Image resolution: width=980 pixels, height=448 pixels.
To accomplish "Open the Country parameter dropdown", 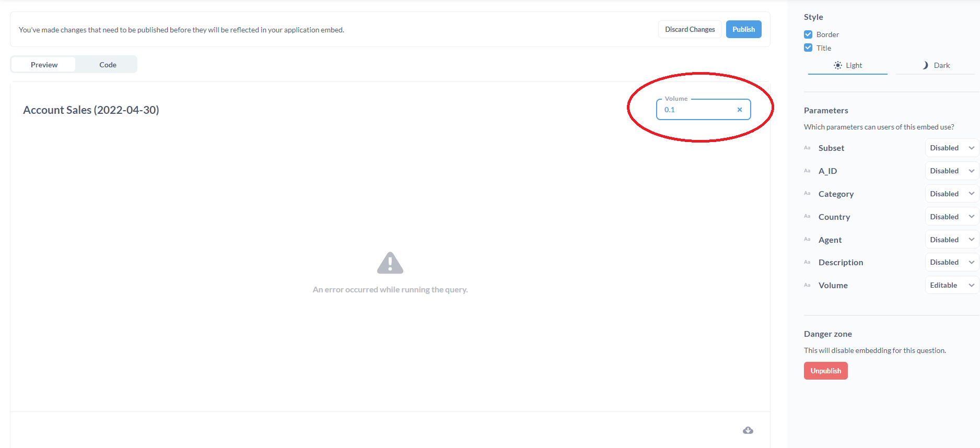I will pos(952,217).
